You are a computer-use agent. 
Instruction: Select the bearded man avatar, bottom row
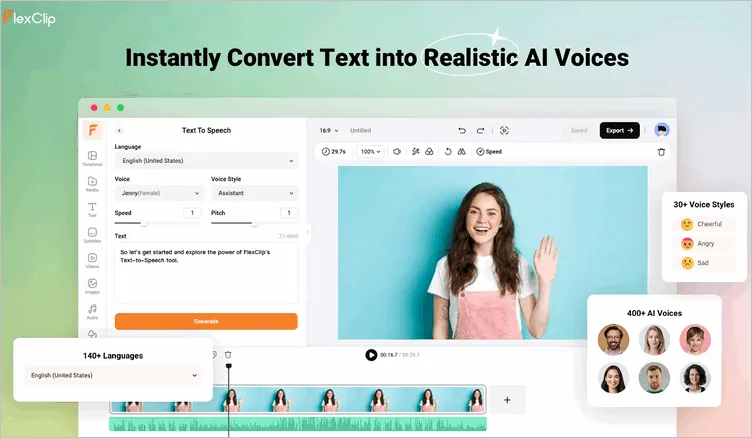[x=654, y=378]
